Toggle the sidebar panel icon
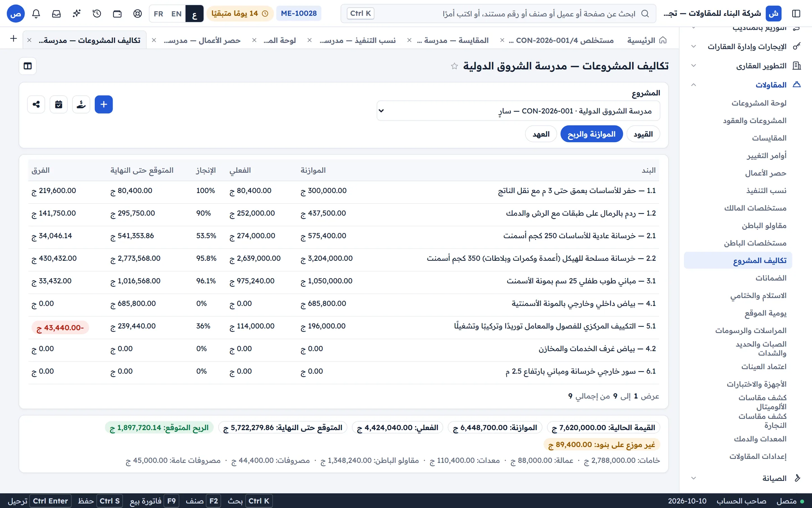This screenshot has height=508, width=812. [796, 14]
